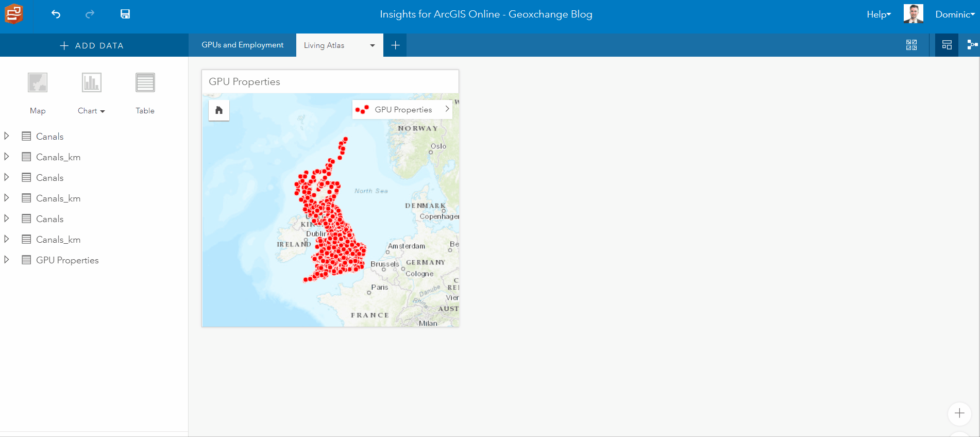Expand the second Canals_km dataset
This screenshot has height=437, width=980.
pos(7,198)
